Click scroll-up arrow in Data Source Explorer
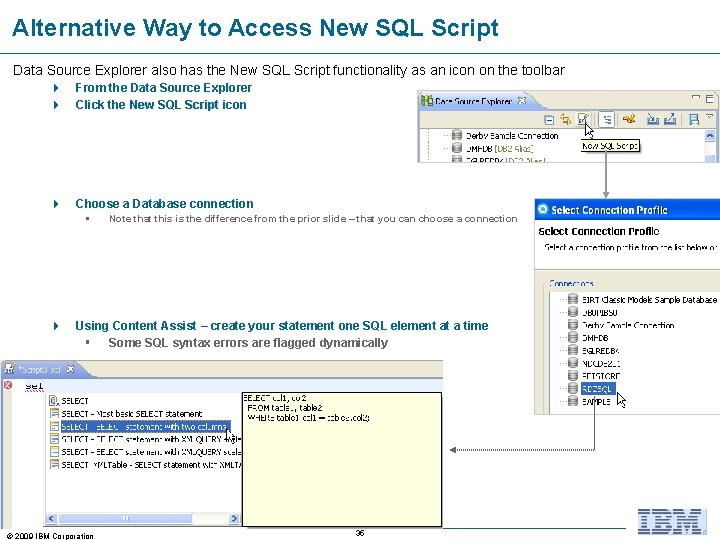Viewport: 720px width, 540px height. [x=709, y=135]
